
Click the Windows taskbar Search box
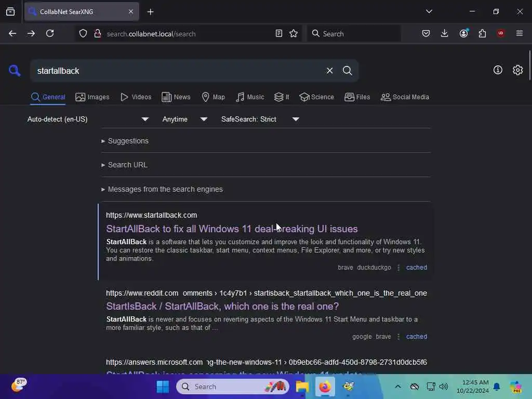(233, 387)
